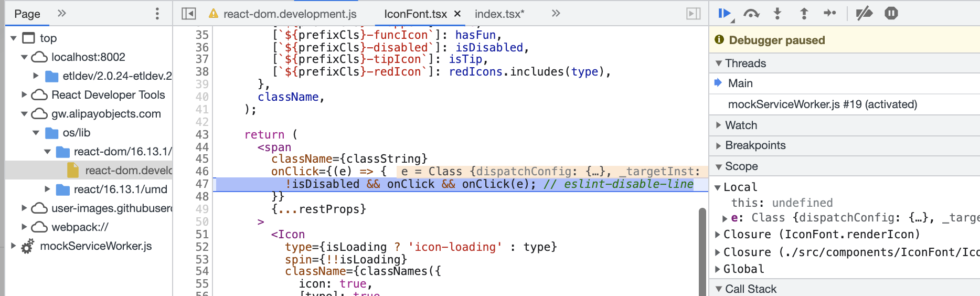Expand the e: Class variable
Viewport: 980px width, 296px height.
coord(725,218)
